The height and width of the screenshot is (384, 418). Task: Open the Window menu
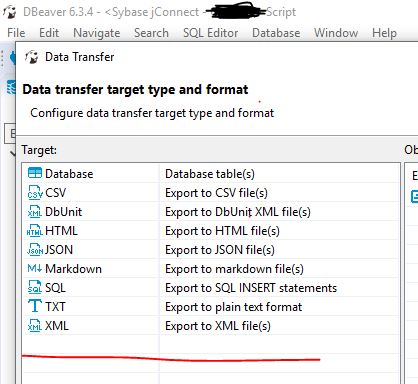click(336, 33)
